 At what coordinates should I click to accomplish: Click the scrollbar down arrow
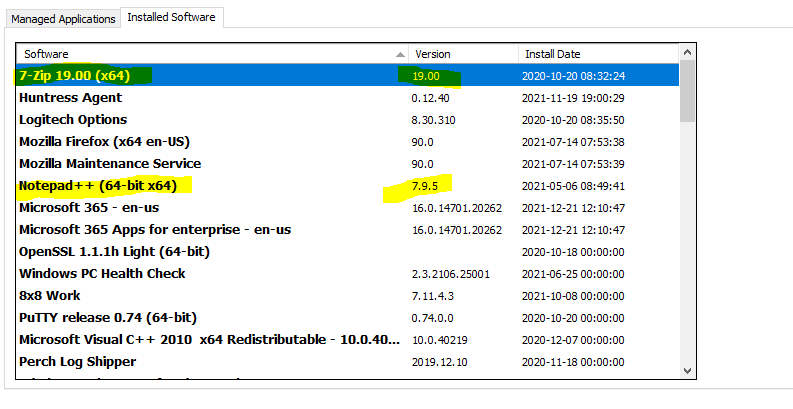pos(687,371)
